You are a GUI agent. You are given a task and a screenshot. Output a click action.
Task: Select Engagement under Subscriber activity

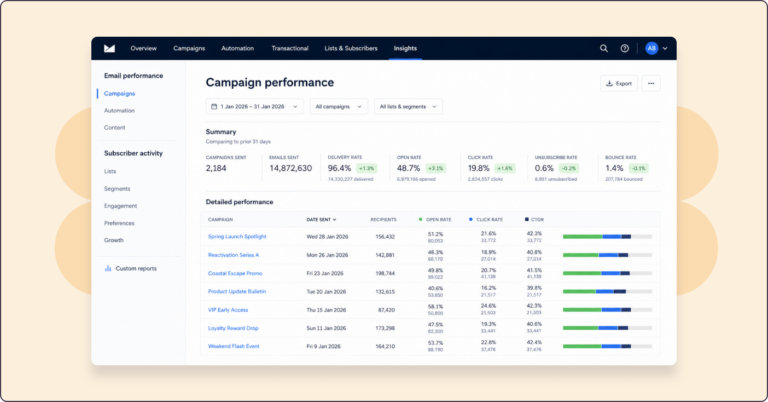pos(120,206)
